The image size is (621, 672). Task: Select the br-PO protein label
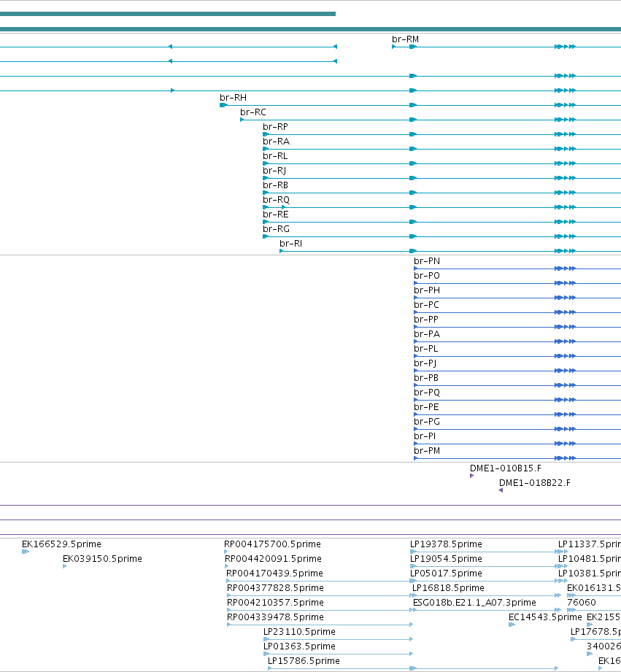click(x=427, y=276)
